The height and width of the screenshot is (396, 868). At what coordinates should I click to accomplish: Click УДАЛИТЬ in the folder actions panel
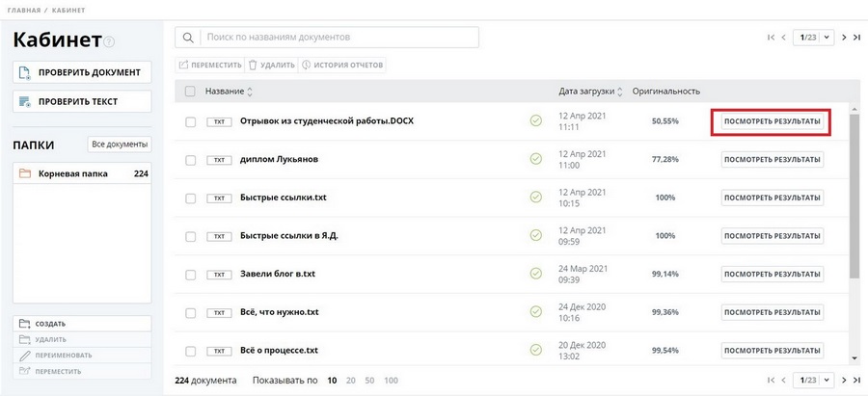click(82, 339)
